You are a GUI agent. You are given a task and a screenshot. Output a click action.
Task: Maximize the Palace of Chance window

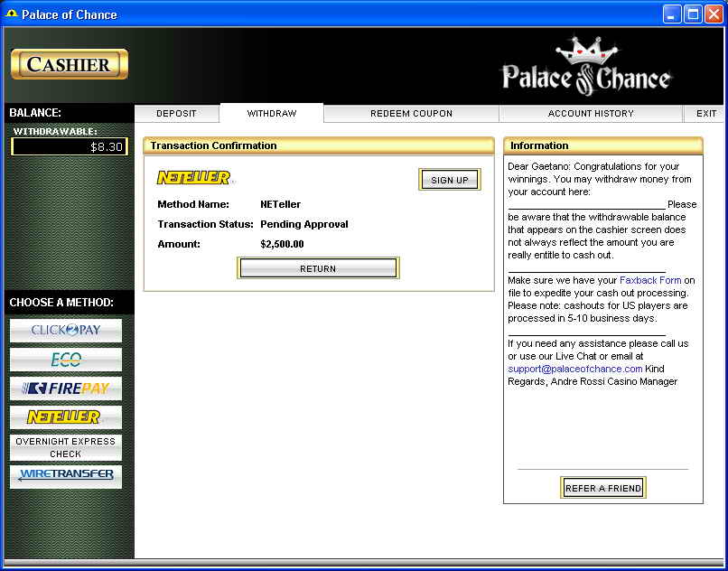(693, 14)
